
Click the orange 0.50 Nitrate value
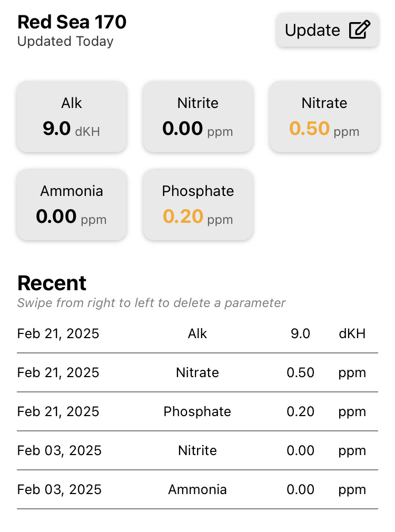point(310,129)
